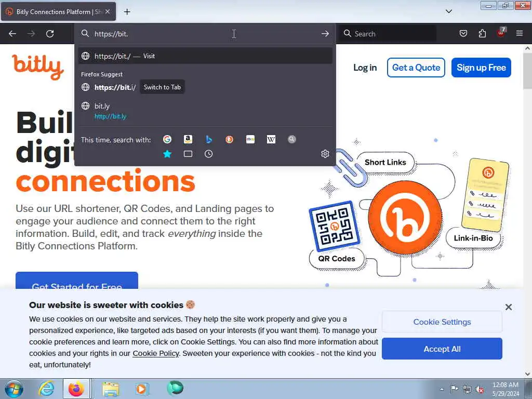Viewport: 532px width, 399px height.
Task: Launch Internet Explorer from taskbar
Action: pos(46,389)
